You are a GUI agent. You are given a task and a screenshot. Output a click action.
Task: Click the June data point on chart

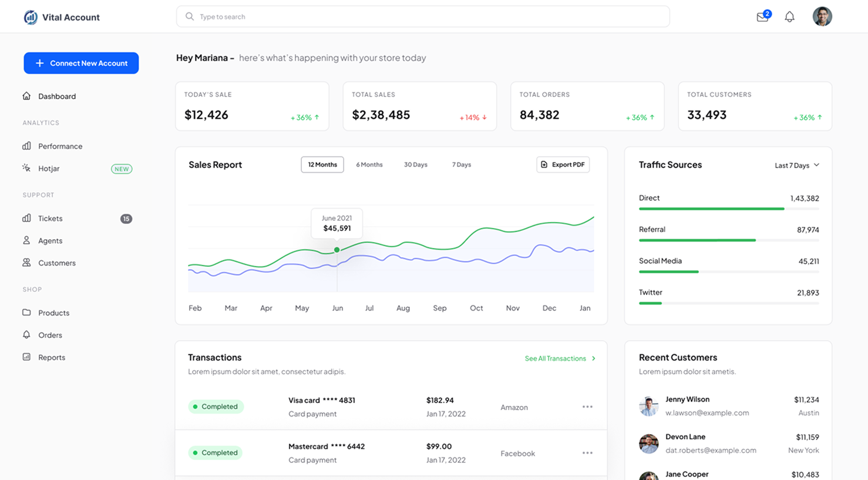coord(337,250)
